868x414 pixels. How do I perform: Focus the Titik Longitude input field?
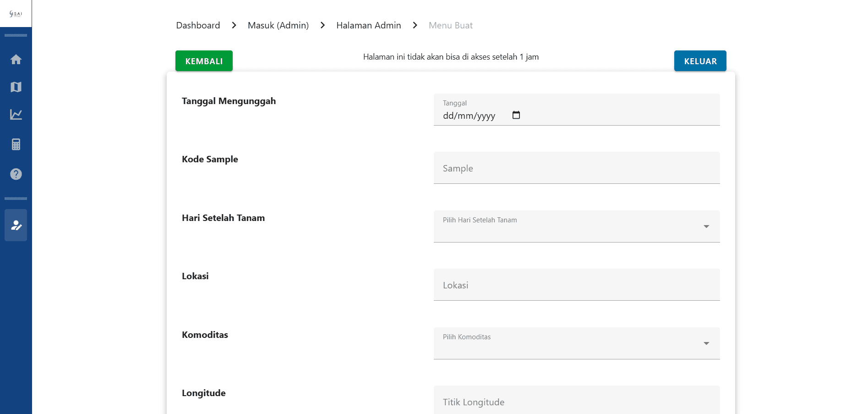point(576,402)
